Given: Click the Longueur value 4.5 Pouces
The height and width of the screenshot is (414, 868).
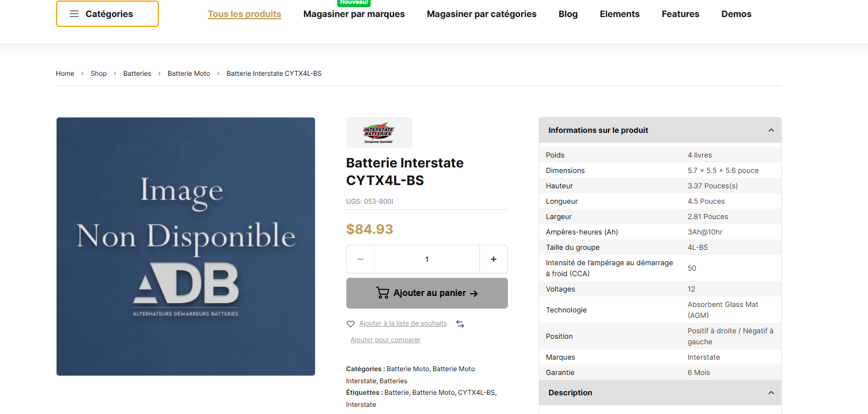Looking at the screenshot, I should (706, 202).
